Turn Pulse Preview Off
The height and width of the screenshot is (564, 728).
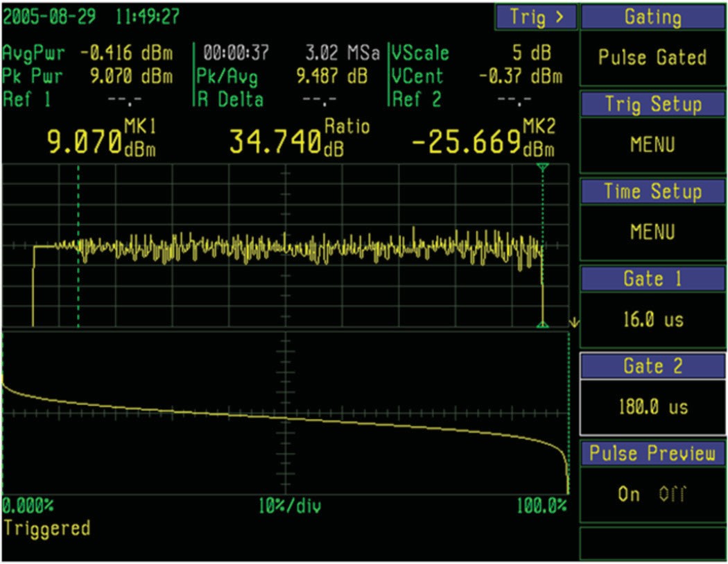[x=673, y=494]
